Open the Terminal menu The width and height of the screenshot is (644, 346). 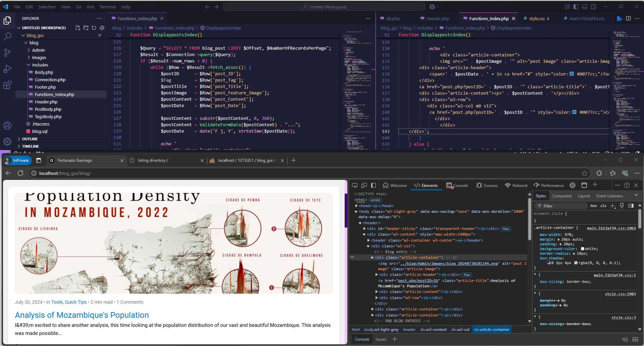[x=107, y=7]
